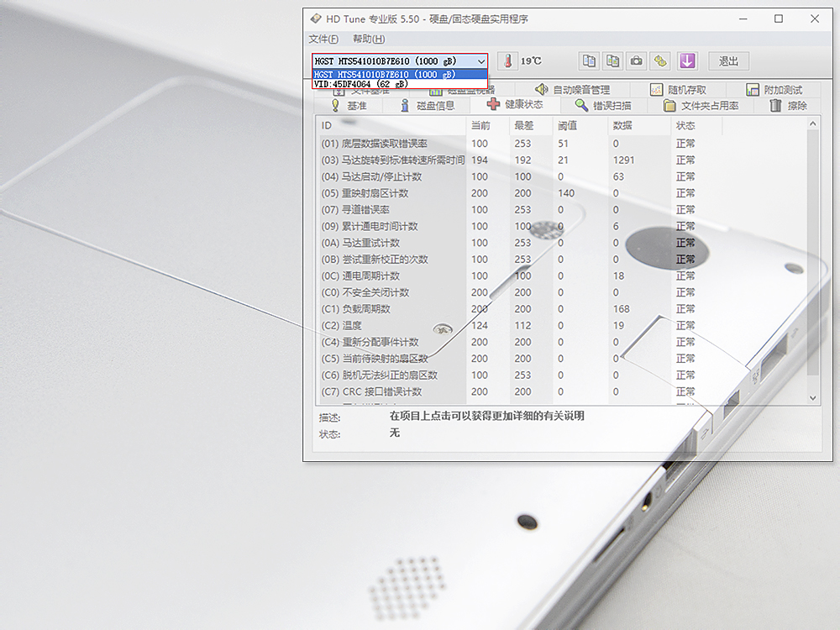The width and height of the screenshot is (840, 630).
Task: Select row (01) 底层数据读取错误率
Action: [561, 144]
